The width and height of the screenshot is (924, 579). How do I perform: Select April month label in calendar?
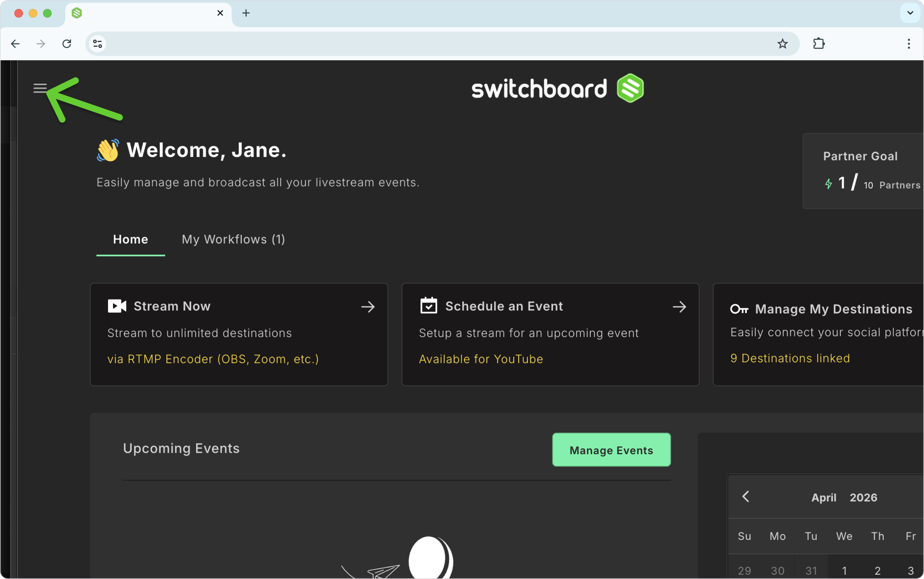point(824,498)
